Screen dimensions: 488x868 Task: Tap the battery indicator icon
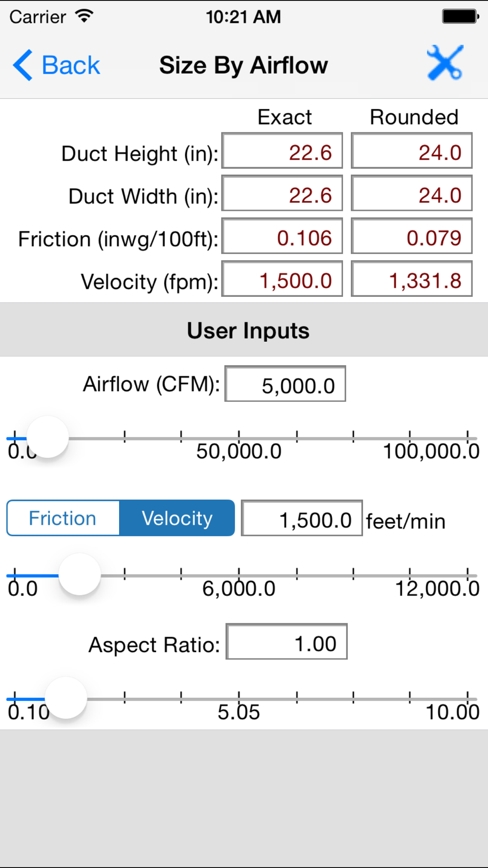coord(460,17)
